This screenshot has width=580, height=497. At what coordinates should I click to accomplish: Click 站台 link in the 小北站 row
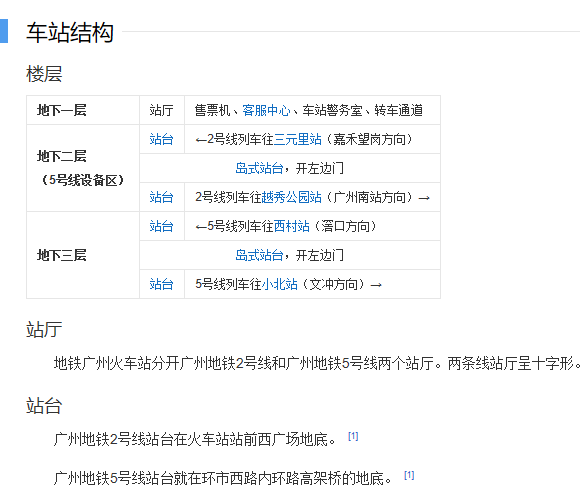[x=161, y=284]
